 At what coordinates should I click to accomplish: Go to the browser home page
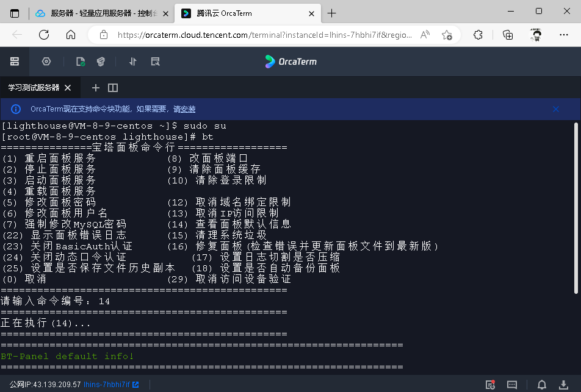[x=70, y=35]
